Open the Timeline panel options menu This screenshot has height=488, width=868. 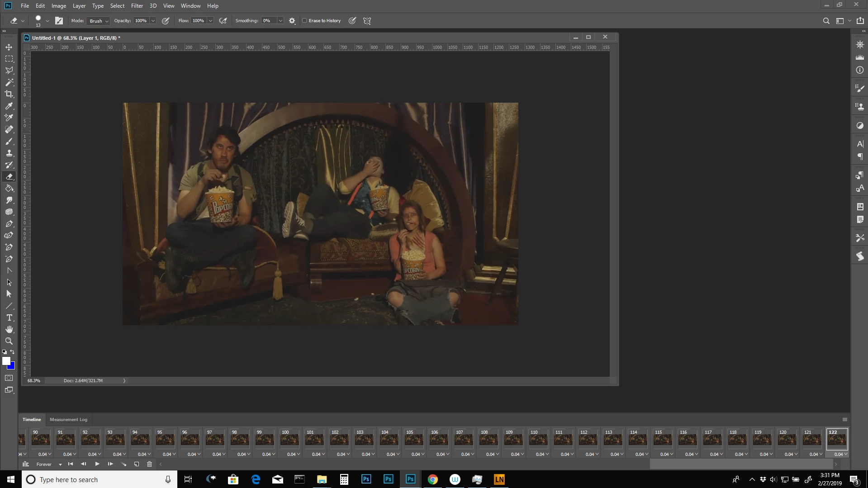coord(844,420)
